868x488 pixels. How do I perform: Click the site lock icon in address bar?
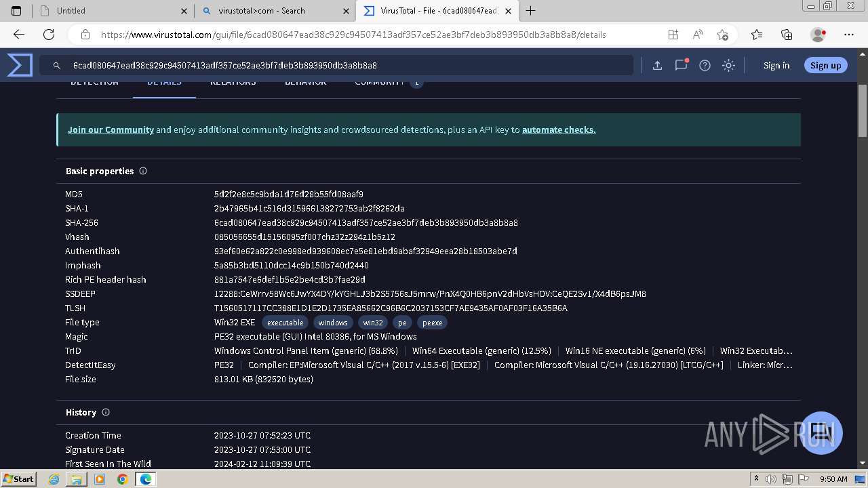pos(85,35)
